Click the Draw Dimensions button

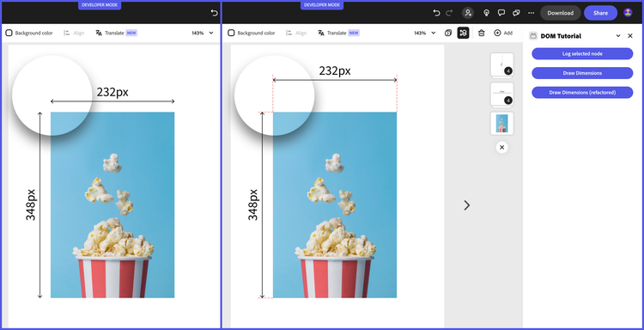click(x=582, y=73)
